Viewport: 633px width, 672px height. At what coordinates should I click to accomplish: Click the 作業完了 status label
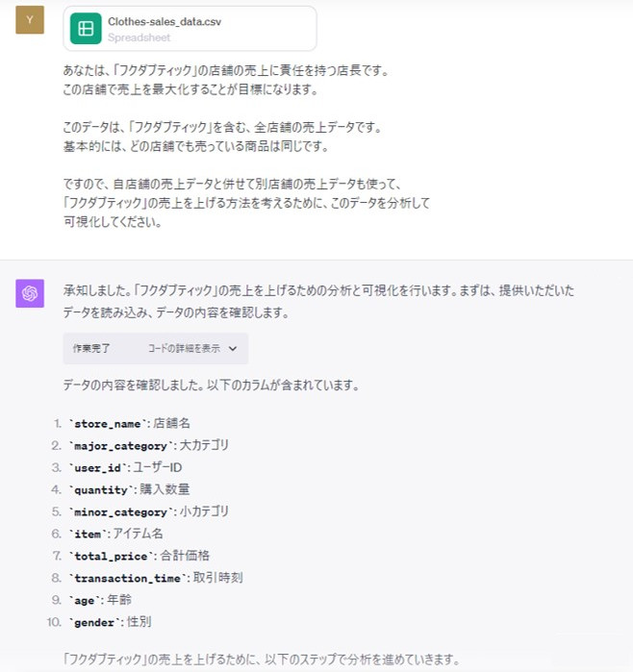pyautogui.click(x=92, y=349)
